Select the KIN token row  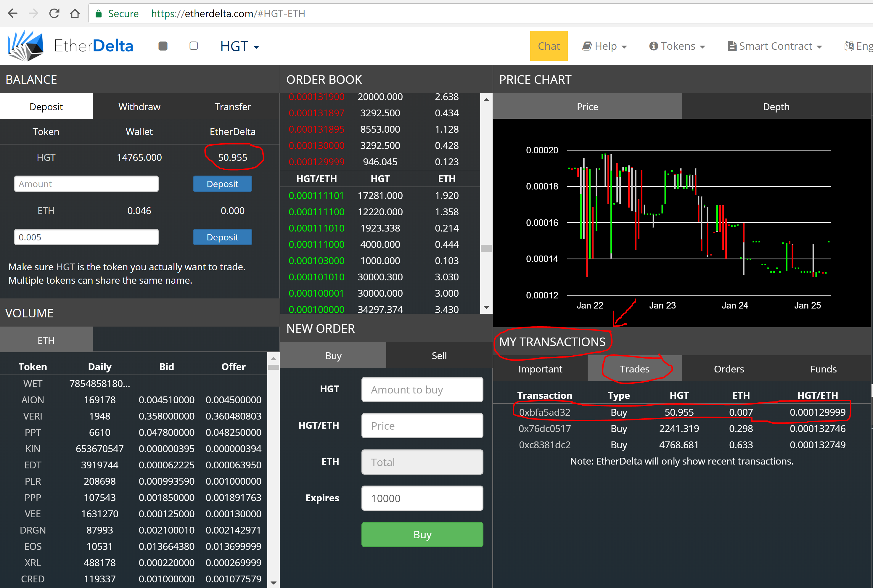coord(134,449)
